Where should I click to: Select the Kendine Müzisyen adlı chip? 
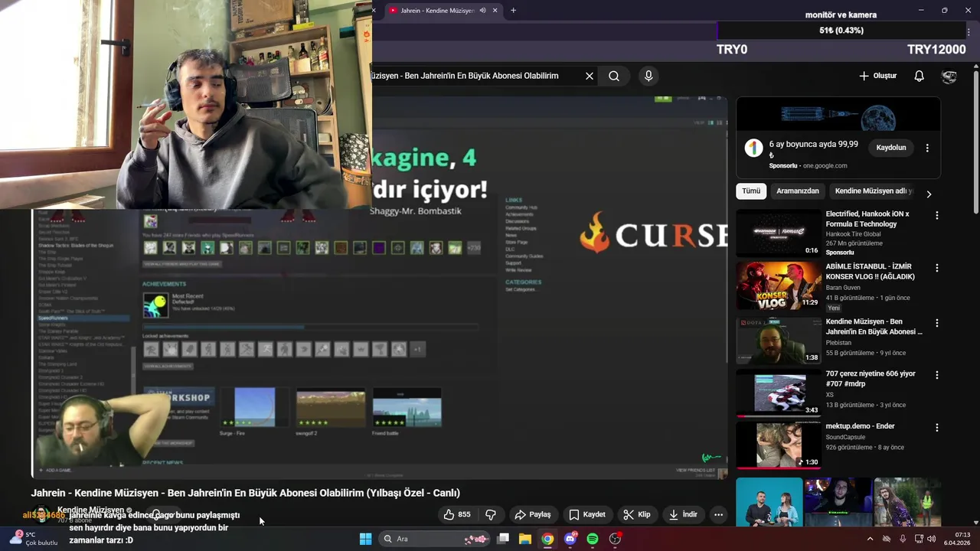coord(873,191)
